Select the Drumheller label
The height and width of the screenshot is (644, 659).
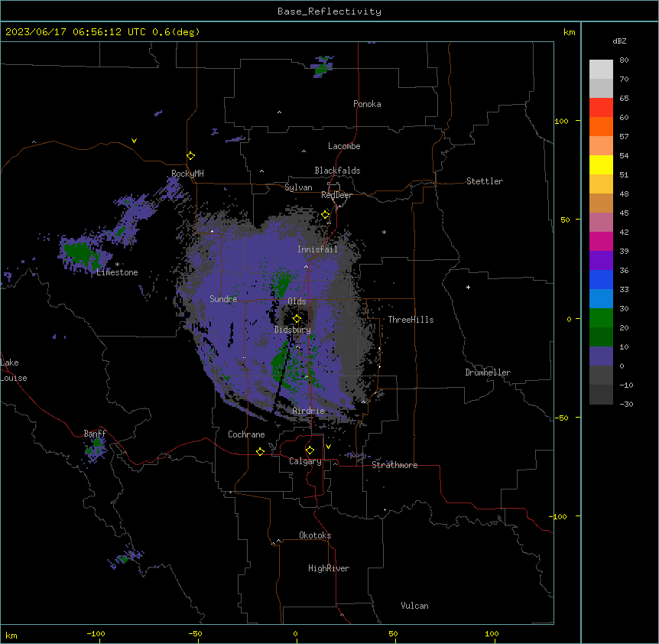(488, 372)
